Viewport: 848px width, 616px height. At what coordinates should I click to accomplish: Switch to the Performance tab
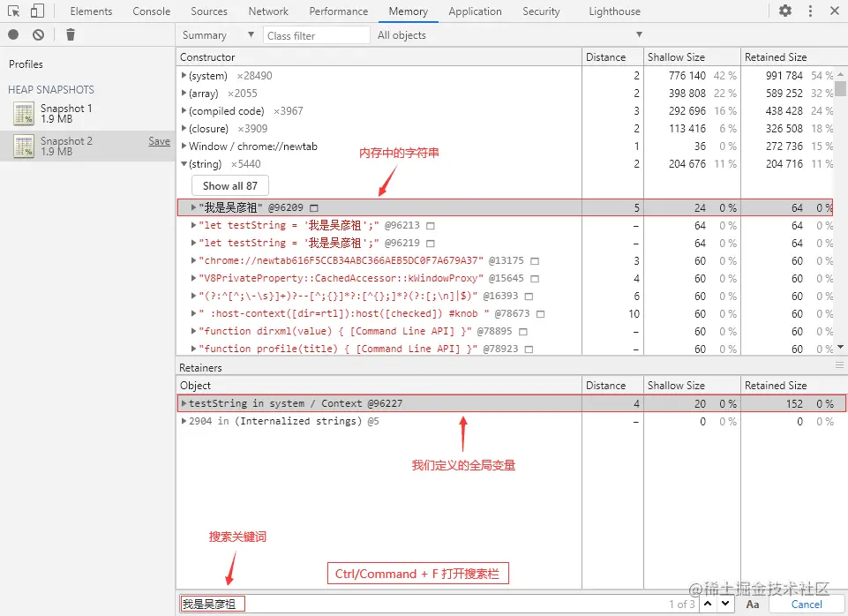click(x=339, y=11)
